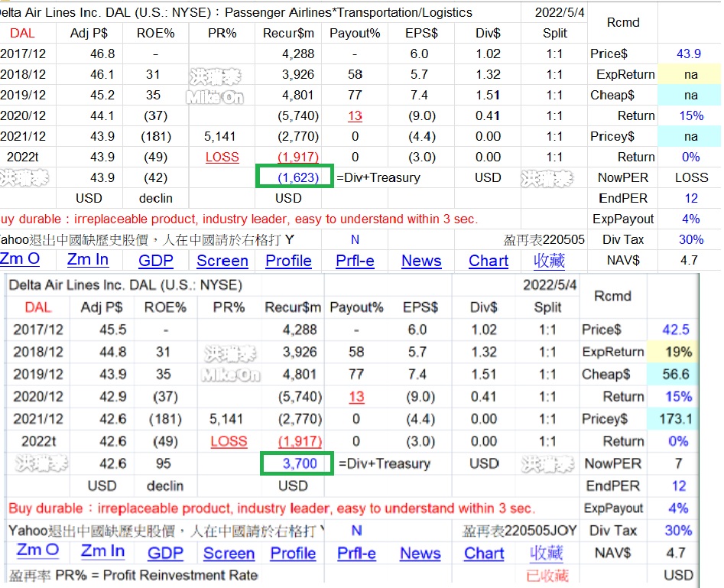Click the 收藏 link in the lower table
The width and height of the screenshot is (724, 588).
[546, 553]
